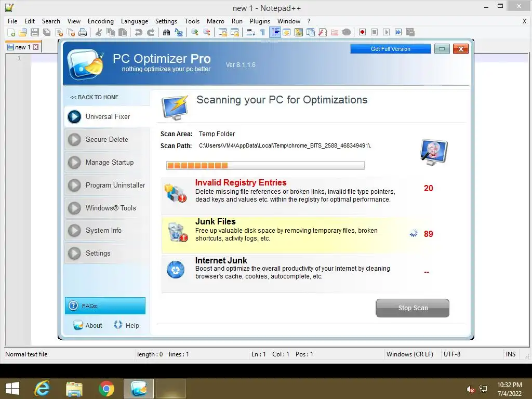532x399 pixels.
Task: Launch Google Chrome from taskbar
Action: click(106, 389)
